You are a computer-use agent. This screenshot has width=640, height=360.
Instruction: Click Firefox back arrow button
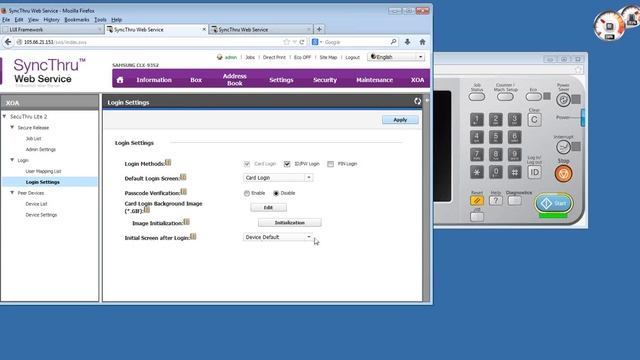[x=8, y=42]
